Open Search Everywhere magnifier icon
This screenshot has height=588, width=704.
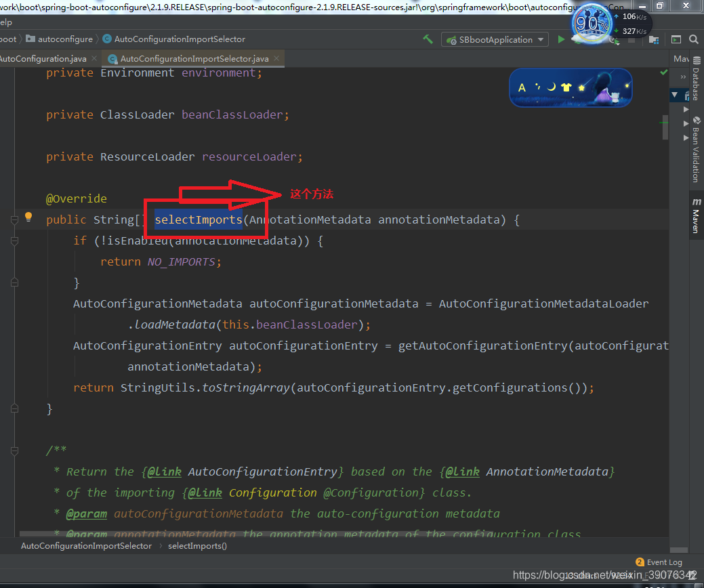click(693, 39)
